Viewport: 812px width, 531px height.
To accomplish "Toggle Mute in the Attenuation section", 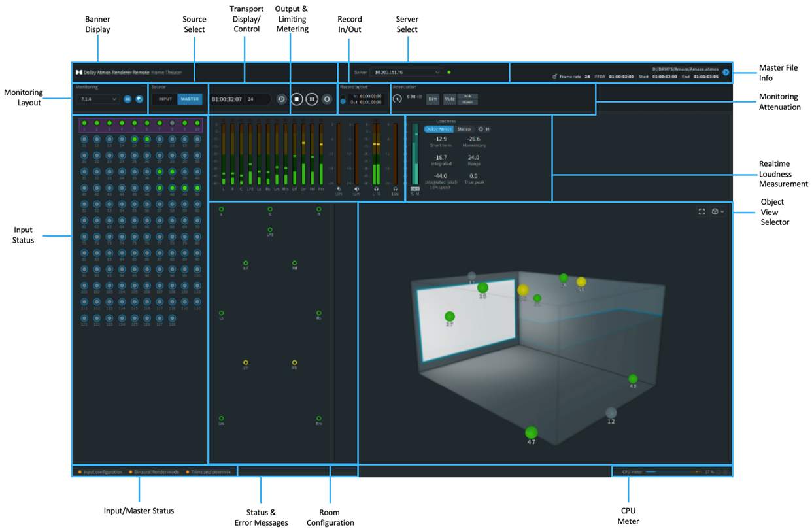I will tap(450, 99).
